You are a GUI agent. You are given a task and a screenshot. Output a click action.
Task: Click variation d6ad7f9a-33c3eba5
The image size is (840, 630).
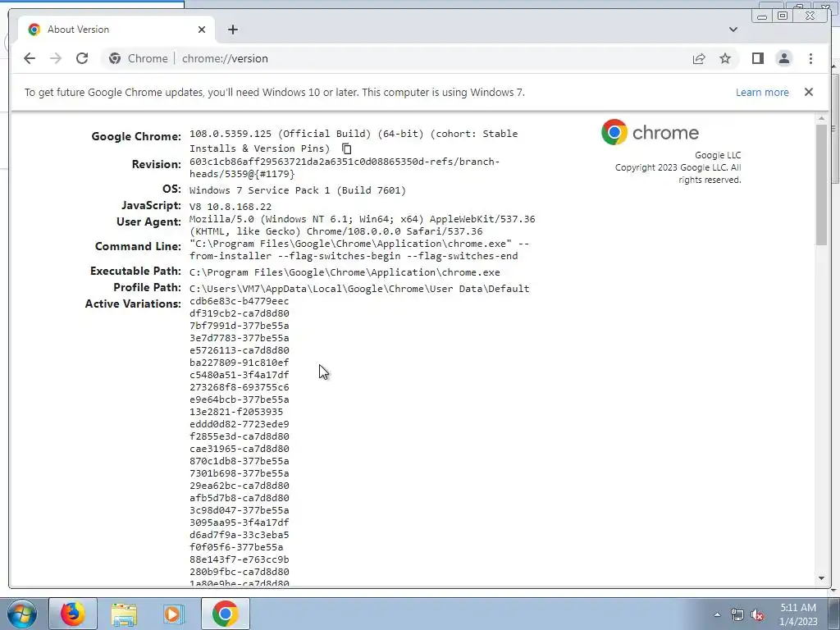239,535
